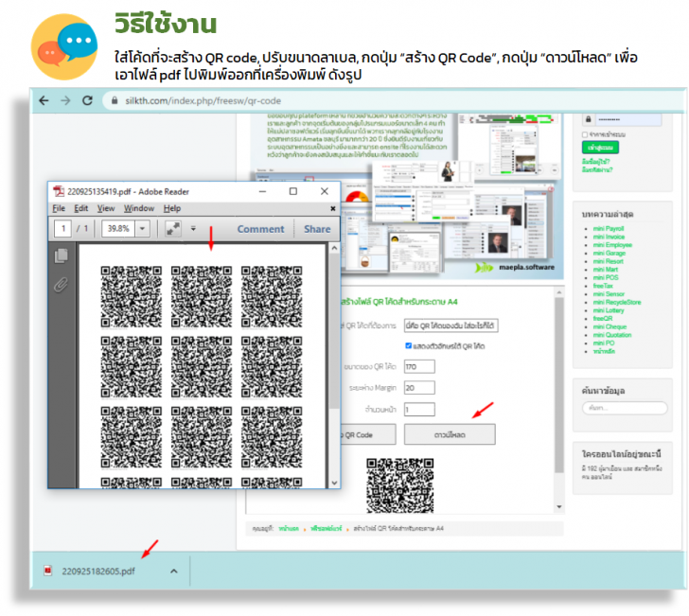Image resolution: width=689 pixels, height=616 pixels.
Task: Click the first breadcrumb link (หน้าแรก)
Action: pos(289,529)
